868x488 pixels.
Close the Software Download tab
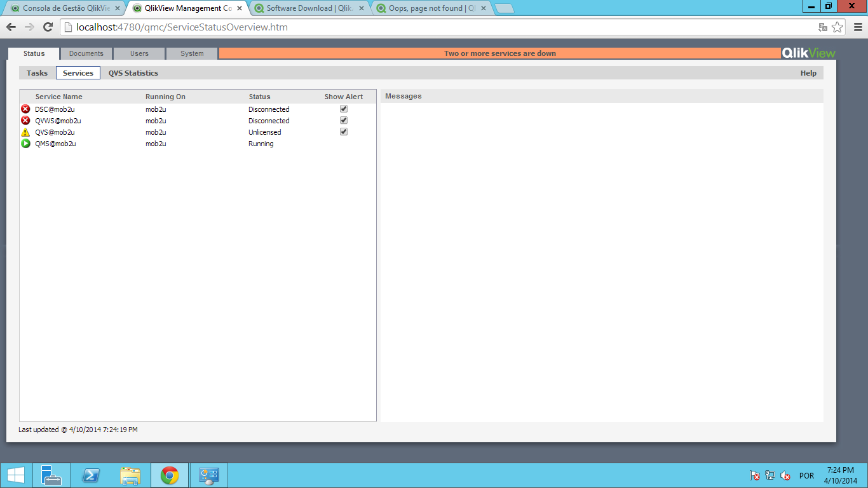pos(361,8)
